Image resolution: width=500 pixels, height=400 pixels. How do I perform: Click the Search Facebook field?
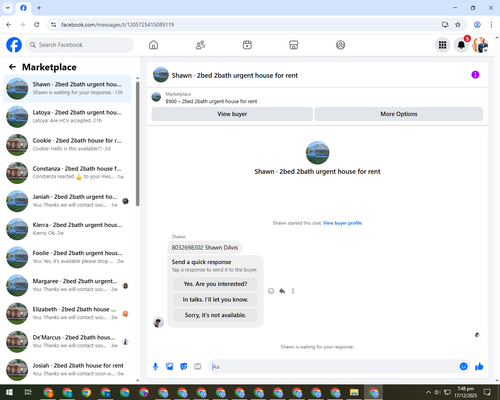(80, 45)
